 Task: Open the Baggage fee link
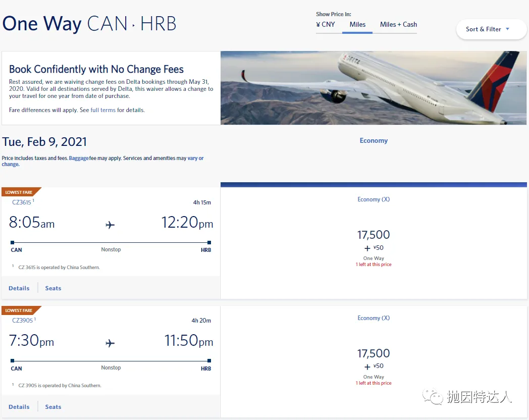click(79, 158)
